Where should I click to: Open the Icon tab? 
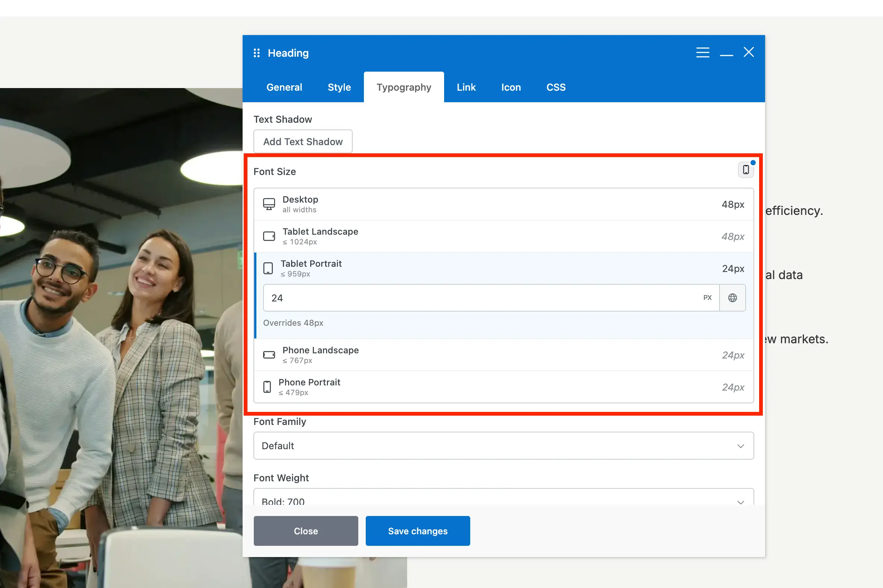coord(511,87)
